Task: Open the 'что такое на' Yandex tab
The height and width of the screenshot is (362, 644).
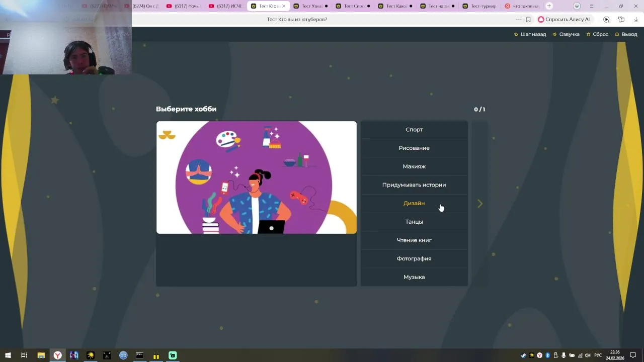Action: point(522,6)
